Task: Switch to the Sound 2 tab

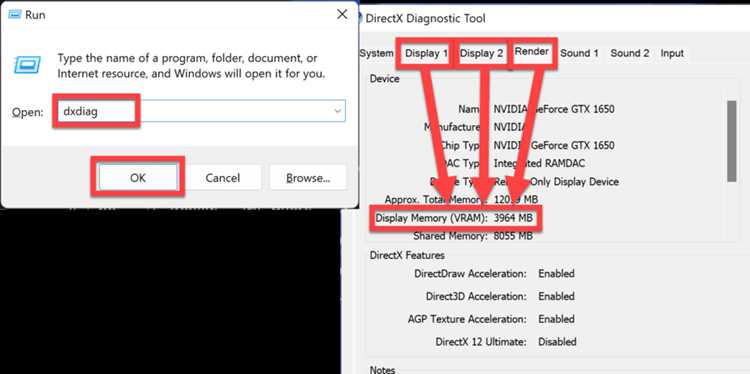Action: [629, 53]
